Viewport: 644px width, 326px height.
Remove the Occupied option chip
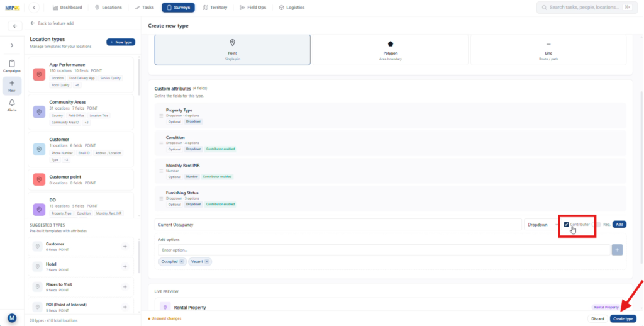(x=182, y=261)
